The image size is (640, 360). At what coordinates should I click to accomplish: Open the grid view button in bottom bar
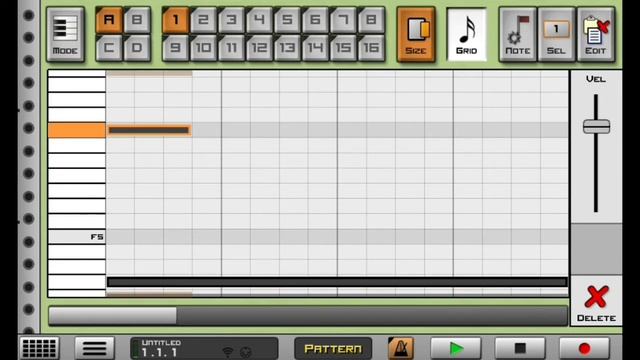(39, 348)
